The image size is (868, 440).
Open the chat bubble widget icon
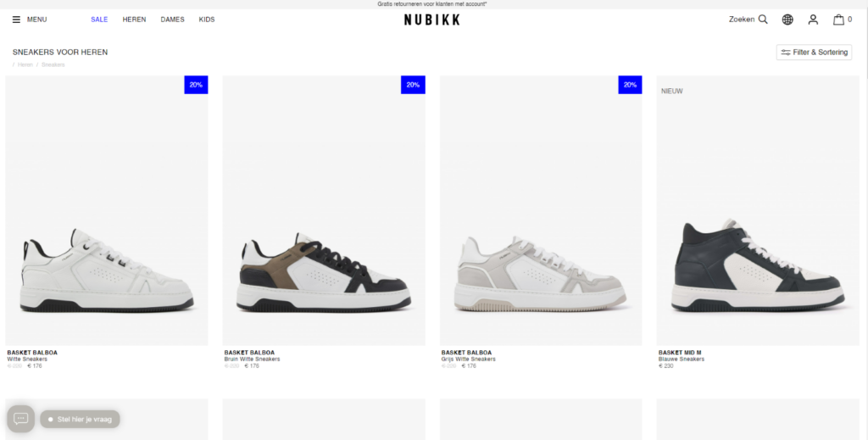21,419
